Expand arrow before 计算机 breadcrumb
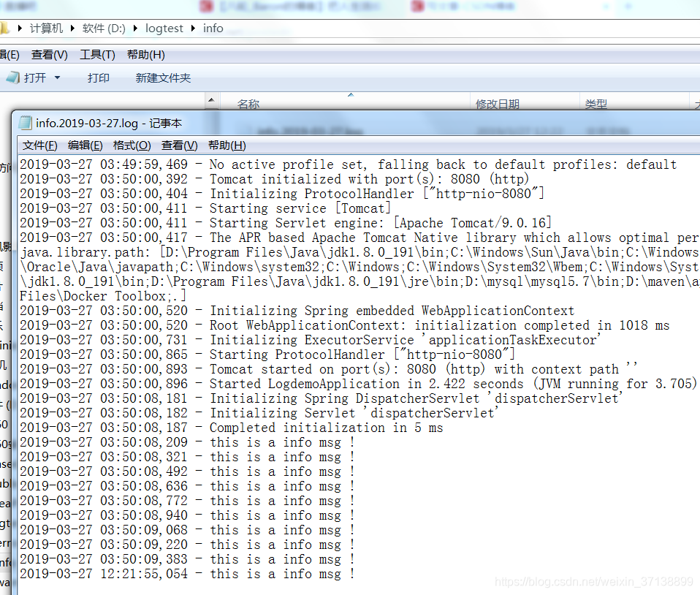Image resolution: width=700 pixels, height=595 pixels. (20, 28)
